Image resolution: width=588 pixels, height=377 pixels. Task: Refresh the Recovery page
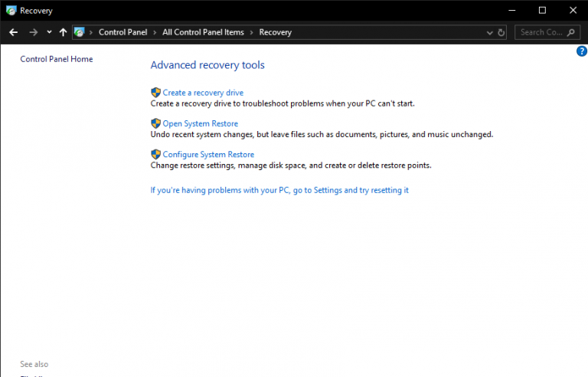click(501, 33)
